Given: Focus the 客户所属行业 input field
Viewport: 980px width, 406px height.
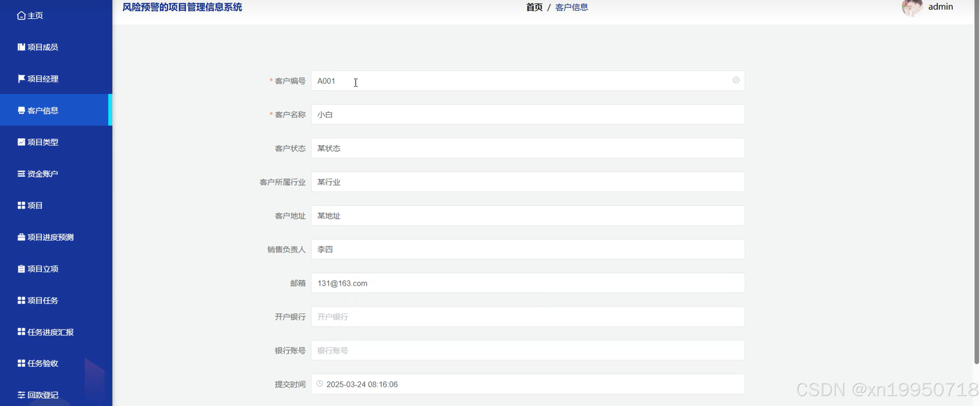Looking at the screenshot, I should 528,182.
